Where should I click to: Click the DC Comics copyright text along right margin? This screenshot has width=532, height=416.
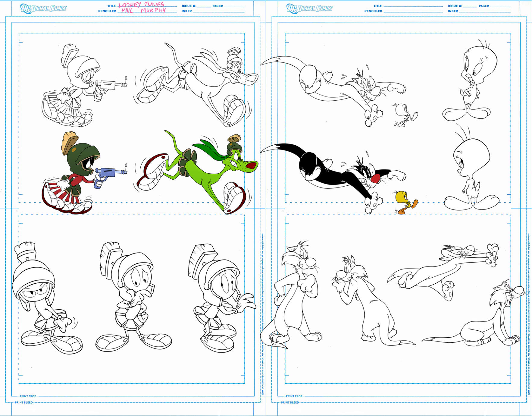pyautogui.click(x=529, y=301)
